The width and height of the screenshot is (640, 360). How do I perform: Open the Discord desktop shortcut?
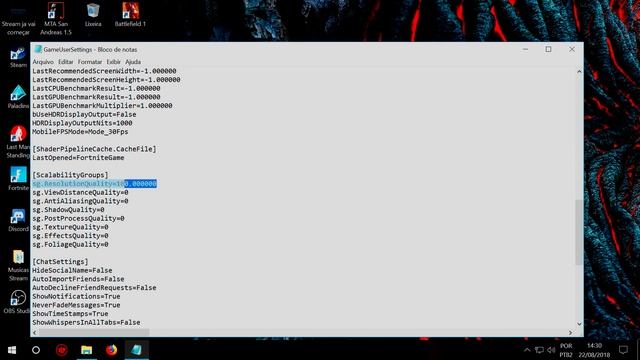[18, 220]
